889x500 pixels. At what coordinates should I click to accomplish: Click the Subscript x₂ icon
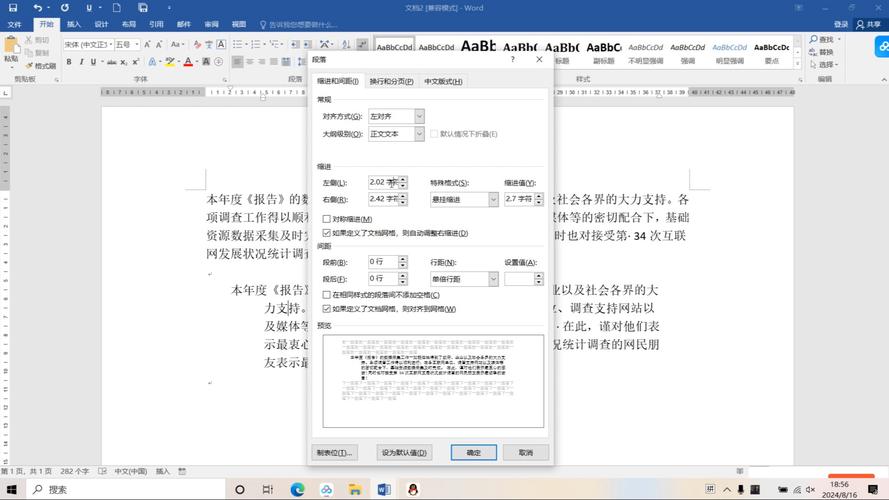(x=124, y=62)
